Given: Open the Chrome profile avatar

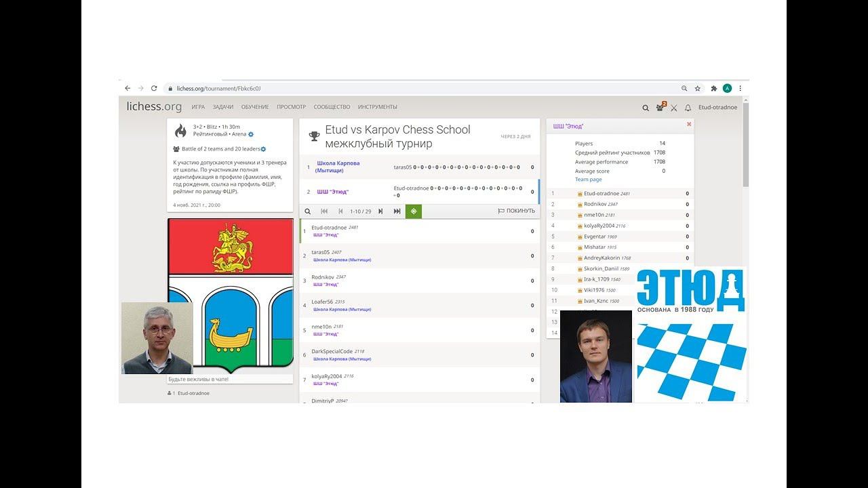Looking at the screenshot, I should pyautogui.click(x=728, y=88).
